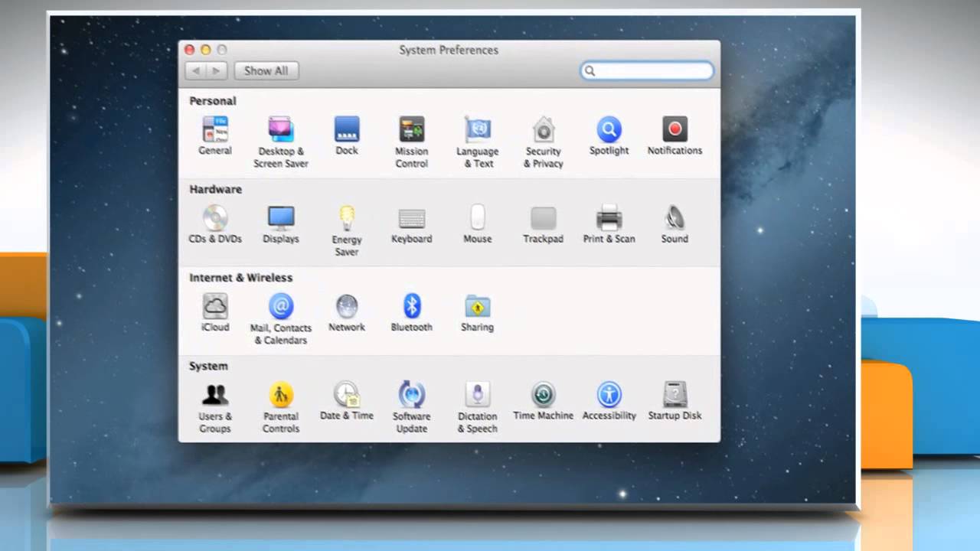Click the Show All button
Viewport: 980px width, 551px height.
266,70
